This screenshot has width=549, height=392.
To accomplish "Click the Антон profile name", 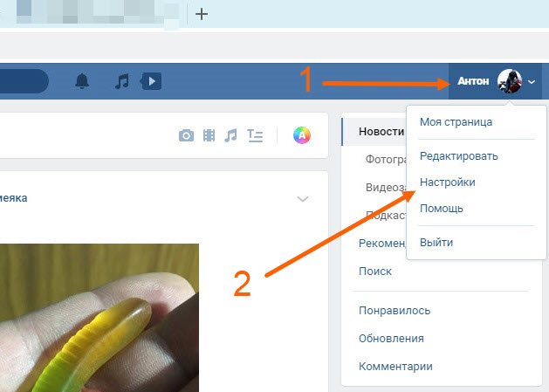I will 474,82.
